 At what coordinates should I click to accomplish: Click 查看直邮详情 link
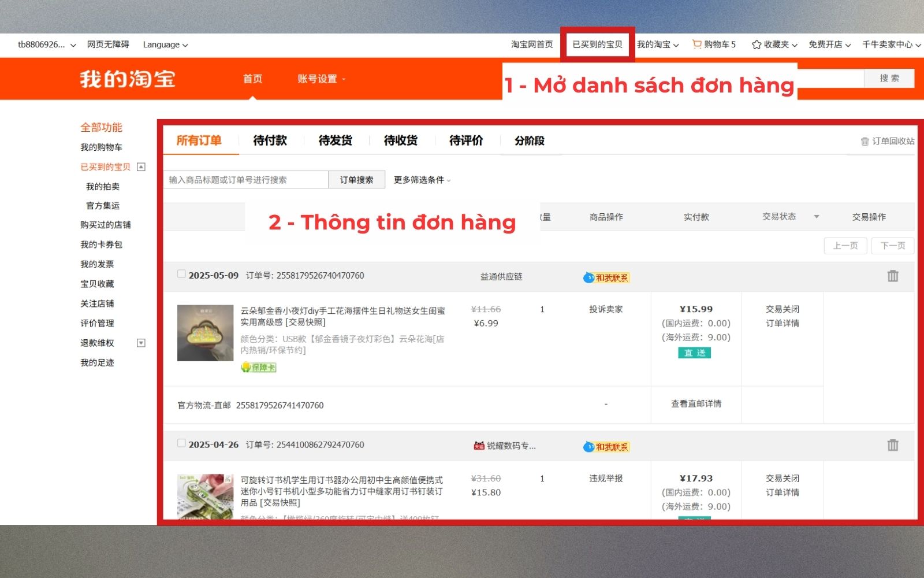(x=696, y=403)
